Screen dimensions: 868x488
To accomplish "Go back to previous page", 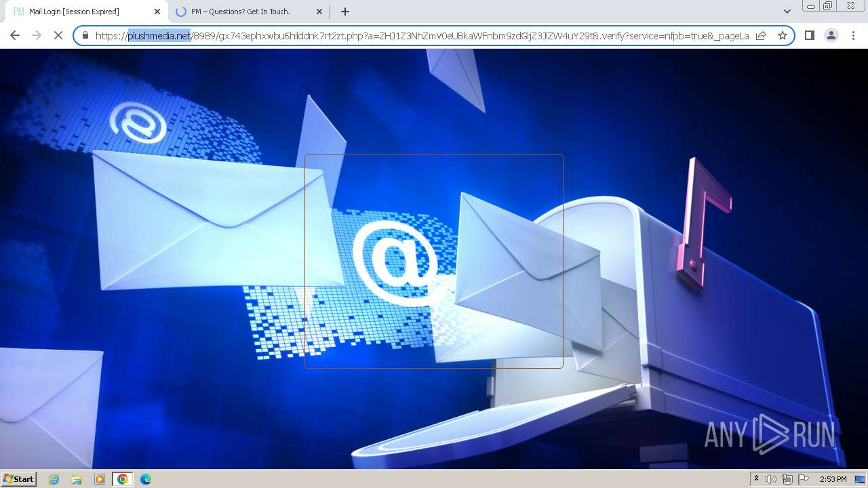I will click(15, 35).
